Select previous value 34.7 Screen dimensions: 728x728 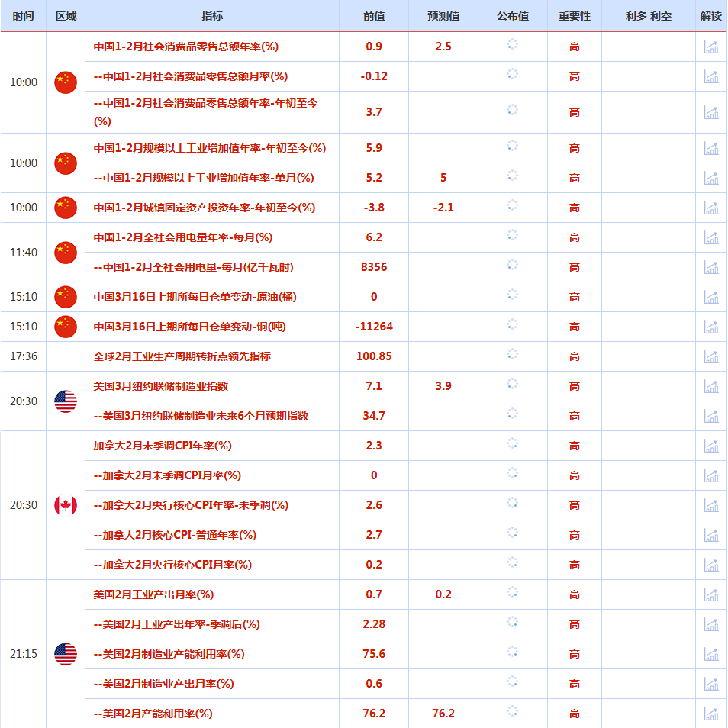click(374, 416)
